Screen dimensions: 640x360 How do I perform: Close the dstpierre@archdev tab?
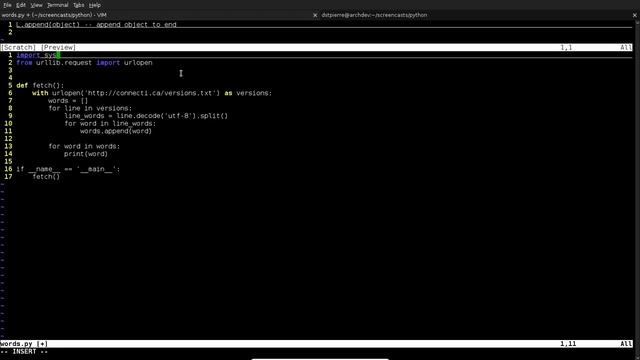(x=635, y=15)
